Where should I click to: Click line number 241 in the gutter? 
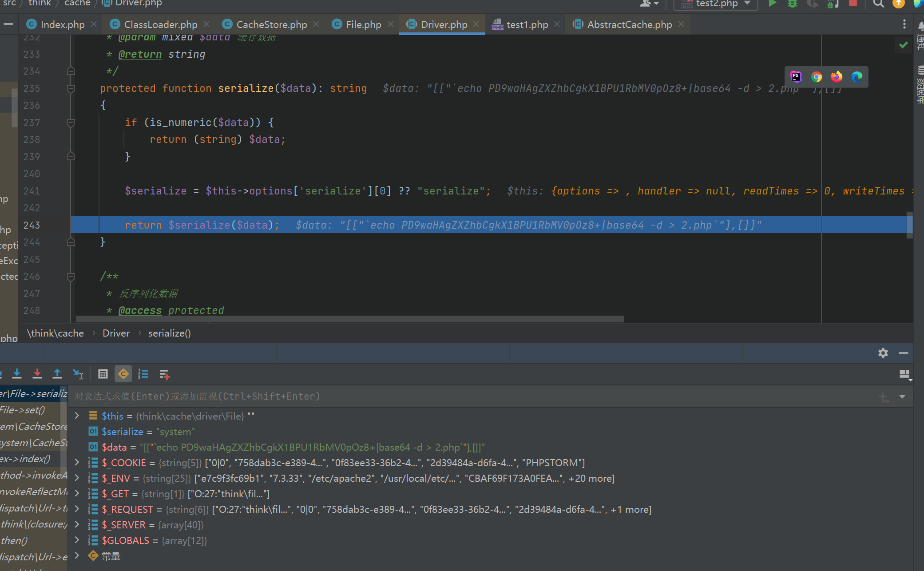tap(32, 191)
